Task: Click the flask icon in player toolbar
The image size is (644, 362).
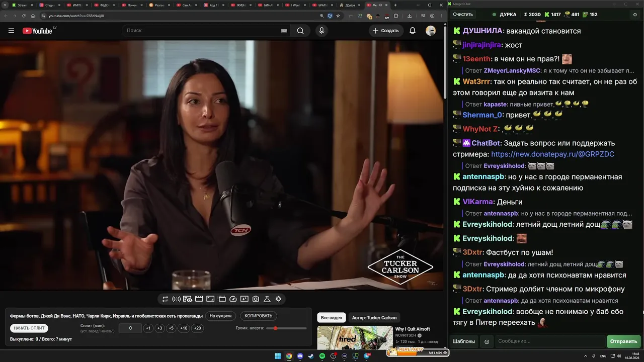Action: point(267,299)
